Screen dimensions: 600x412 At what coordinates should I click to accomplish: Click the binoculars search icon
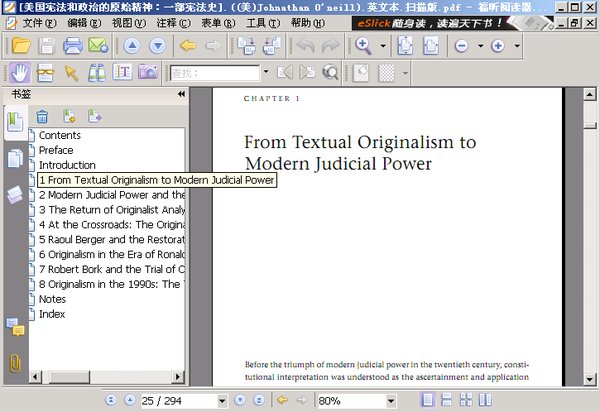point(97,72)
